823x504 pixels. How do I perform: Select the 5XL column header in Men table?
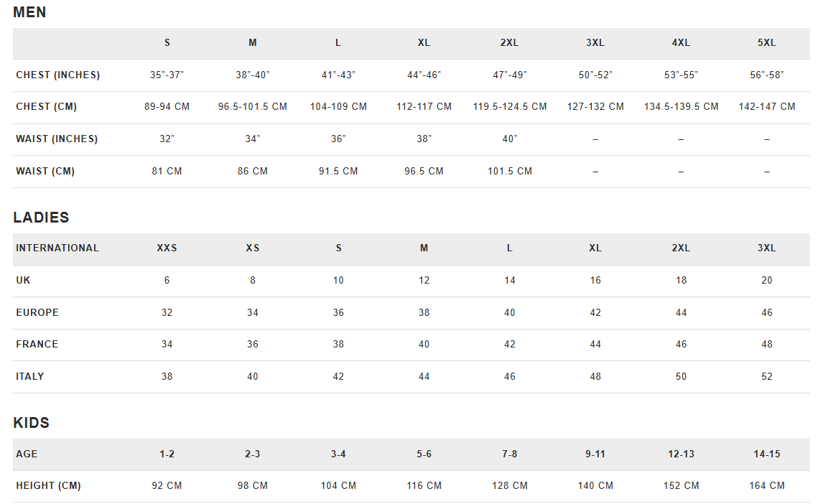coord(766,43)
